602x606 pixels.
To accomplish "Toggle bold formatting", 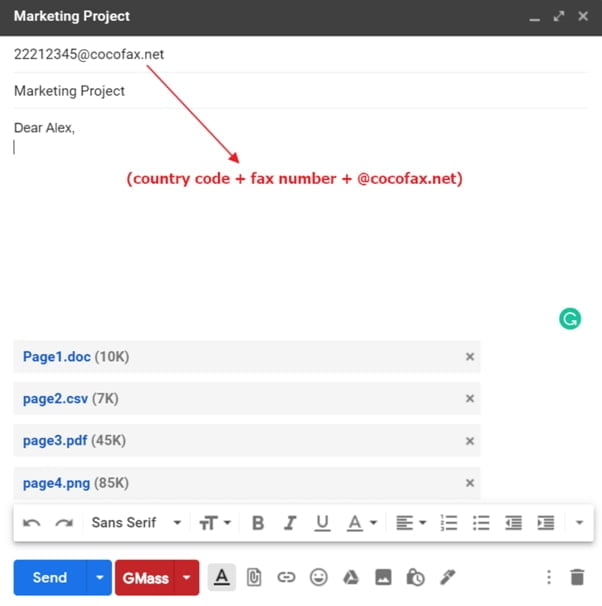I will (258, 522).
